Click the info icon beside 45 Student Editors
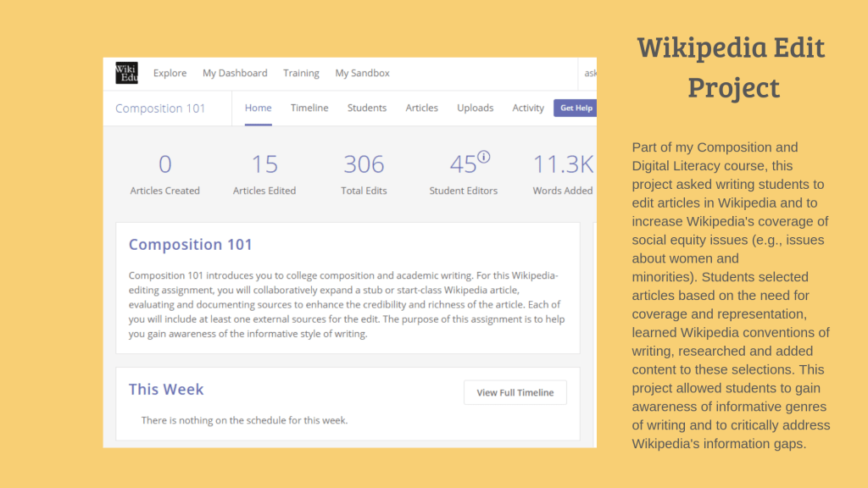The height and width of the screenshot is (488, 868). 483,157
